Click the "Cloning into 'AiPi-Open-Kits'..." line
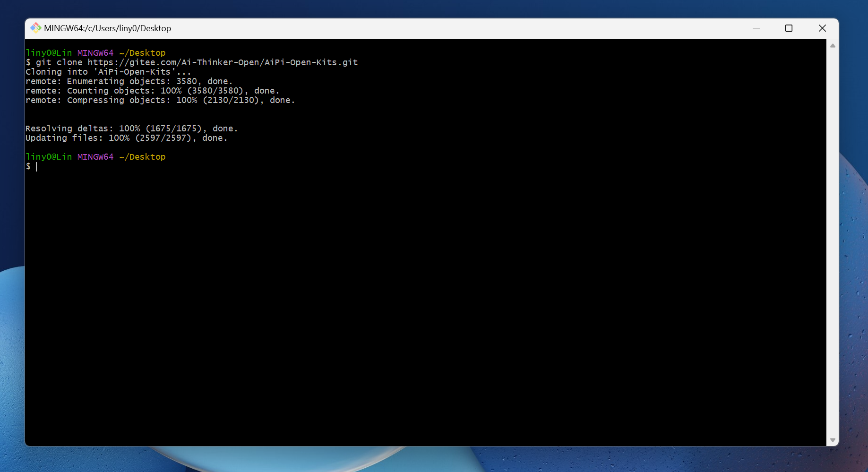Image resolution: width=868 pixels, height=472 pixels. pyautogui.click(x=108, y=72)
